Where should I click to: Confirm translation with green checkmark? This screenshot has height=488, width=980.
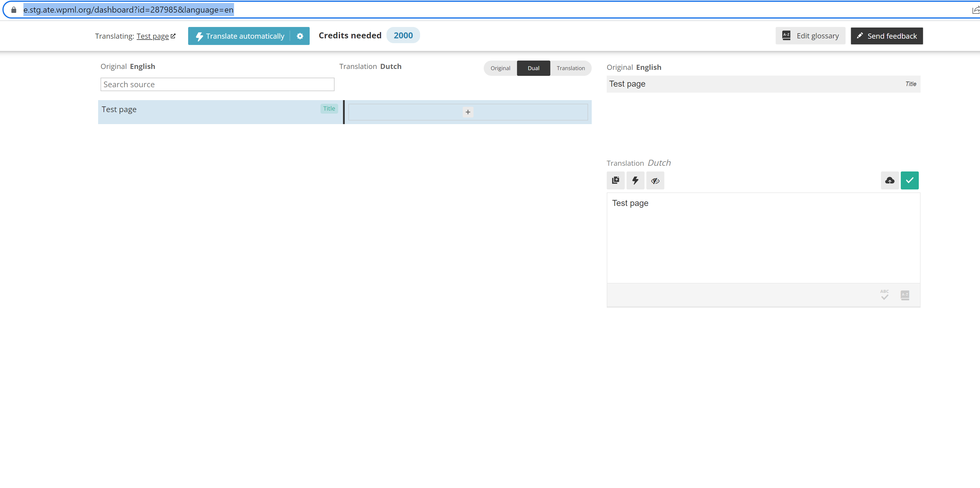click(x=909, y=180)
